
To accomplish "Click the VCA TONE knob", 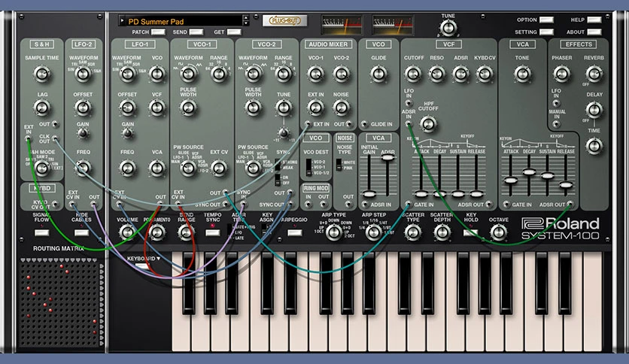I will coord(522,74).
